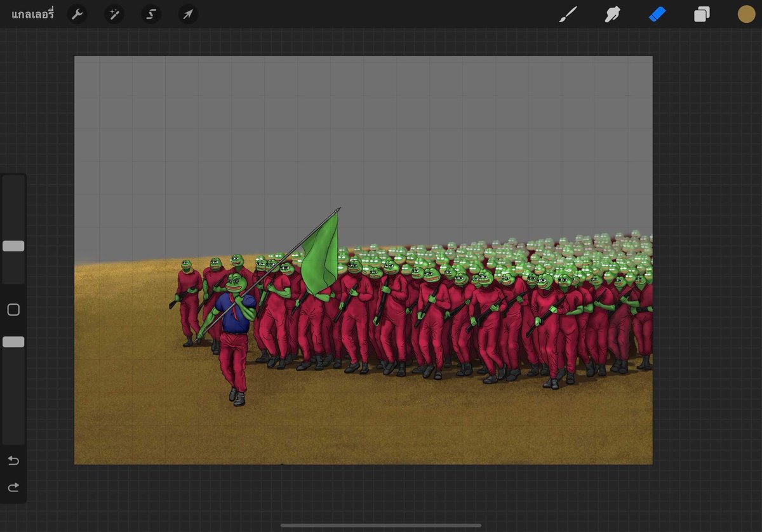Screen dimensions: 762x532
Task: Open the Actions wrench menu
Action: (x=77, y=14)
